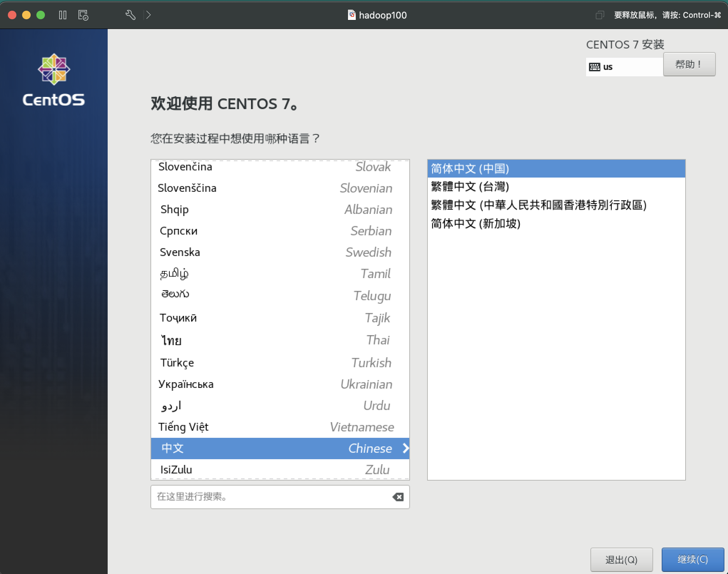Clear the search field with the backspace icon
728x574 pixels.
(x=398, y=497)
